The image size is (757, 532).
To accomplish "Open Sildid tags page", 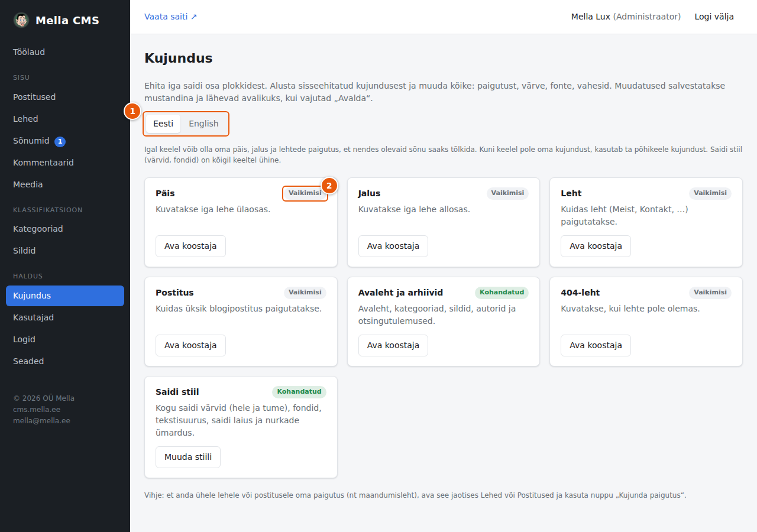I will (x=65, y=251).
